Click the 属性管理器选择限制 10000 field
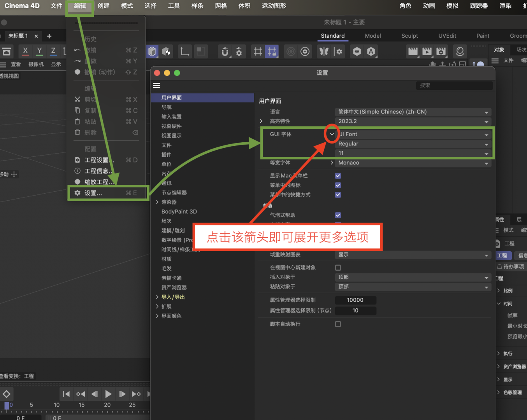Image resolution: width=527 pixels, height=420 pixels. point(355,300)
